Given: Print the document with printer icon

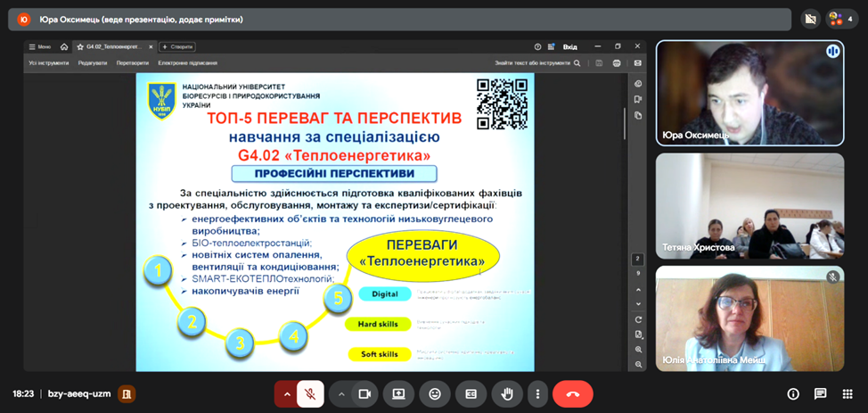Looking at the screenshot, I should 617,63.
